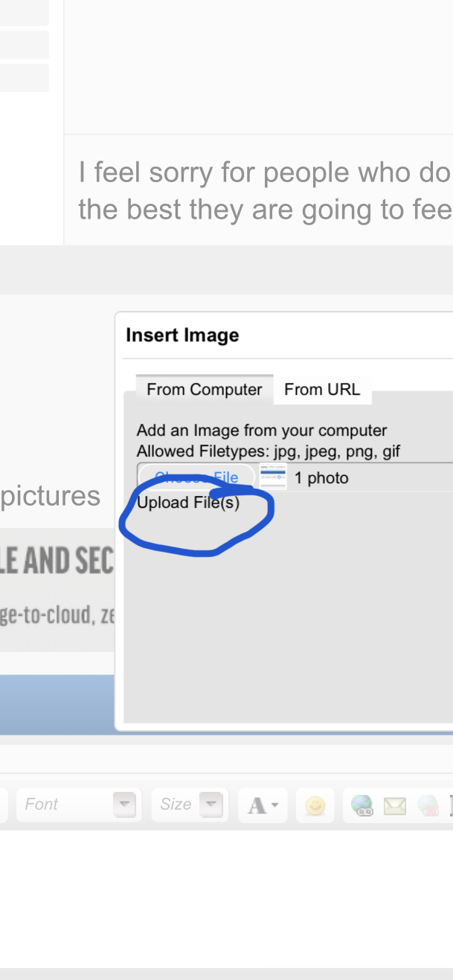453x980 pixels.
Task: Open the smiley emoticon picker
Action: pos(315,806)
